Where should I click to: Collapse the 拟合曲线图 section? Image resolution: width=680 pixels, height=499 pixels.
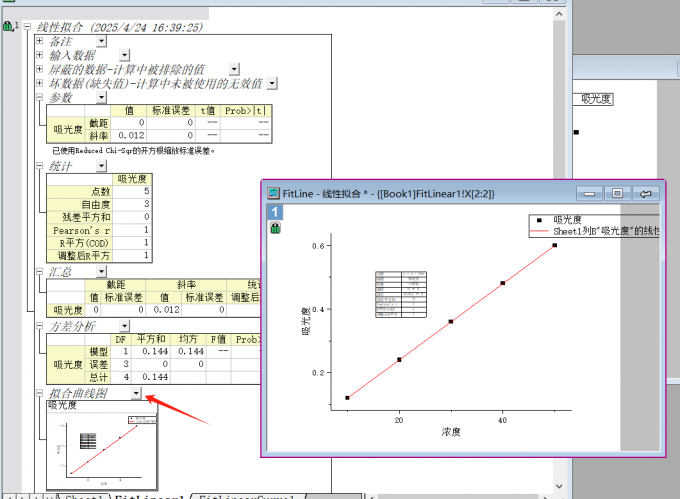39,393
